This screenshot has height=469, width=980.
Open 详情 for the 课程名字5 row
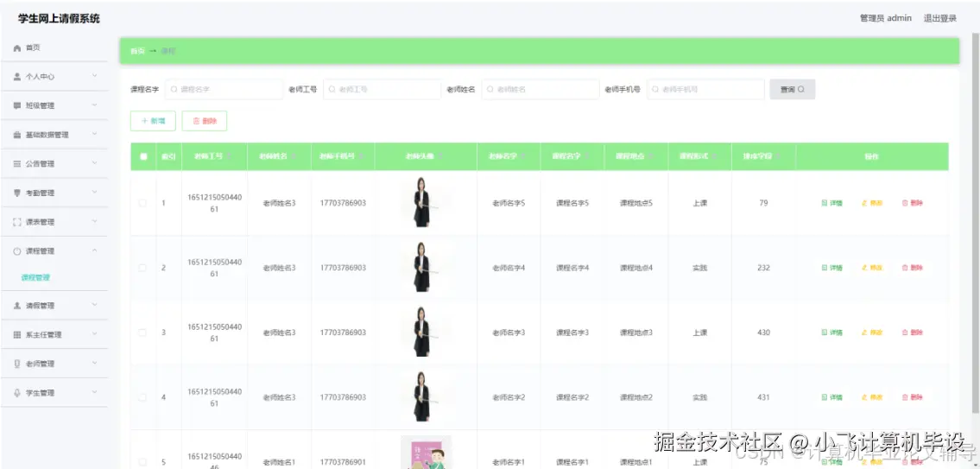(831, 203)
